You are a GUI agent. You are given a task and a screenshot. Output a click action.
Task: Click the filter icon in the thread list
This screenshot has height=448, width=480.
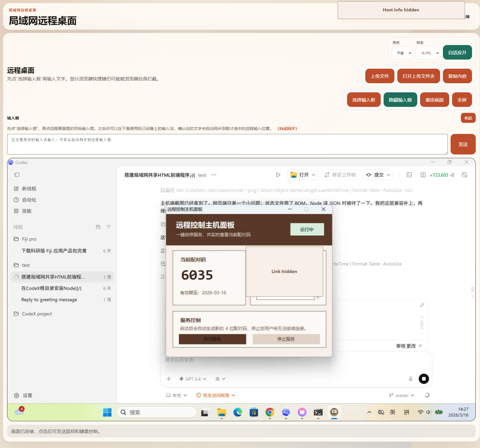point(109,227)
